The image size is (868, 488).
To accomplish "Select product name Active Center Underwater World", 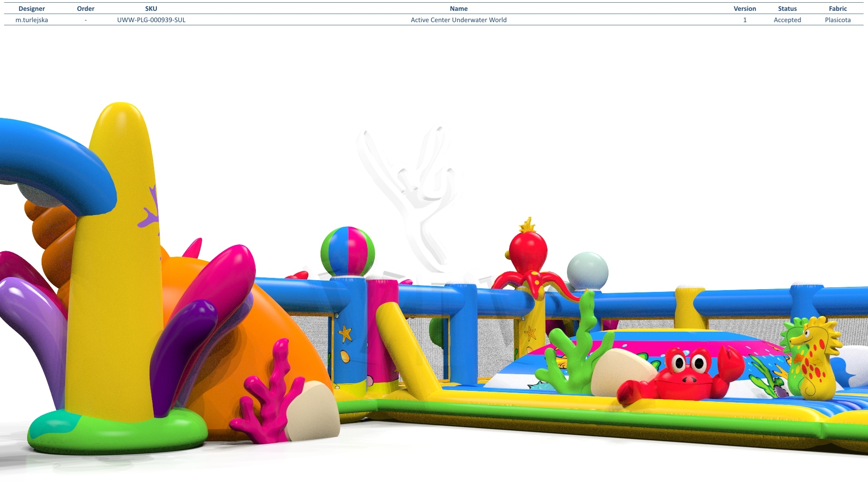I will click(458, 20).
